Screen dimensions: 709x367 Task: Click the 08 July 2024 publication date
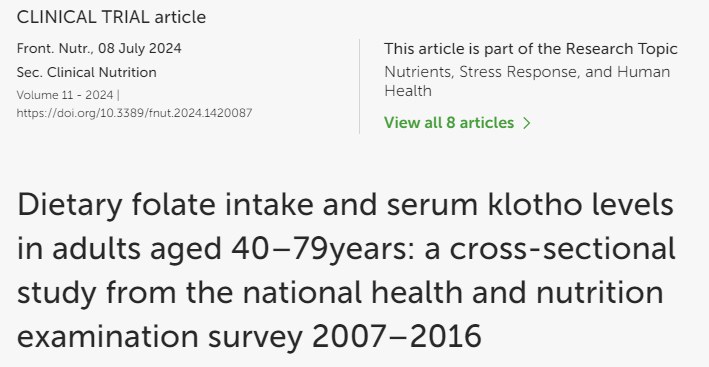pyautogui.click(x=140, y=48)
